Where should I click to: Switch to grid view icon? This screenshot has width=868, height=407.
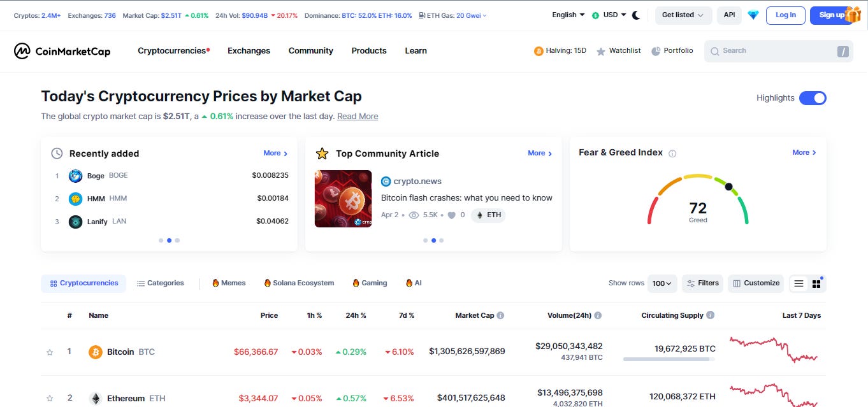click(x=816, y=283)
